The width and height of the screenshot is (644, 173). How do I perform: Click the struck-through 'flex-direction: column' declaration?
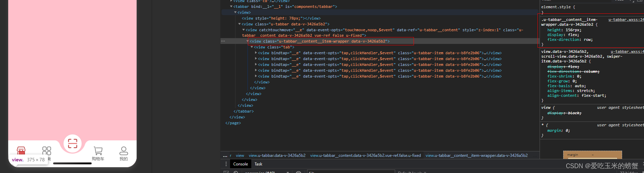click(573, 72)
